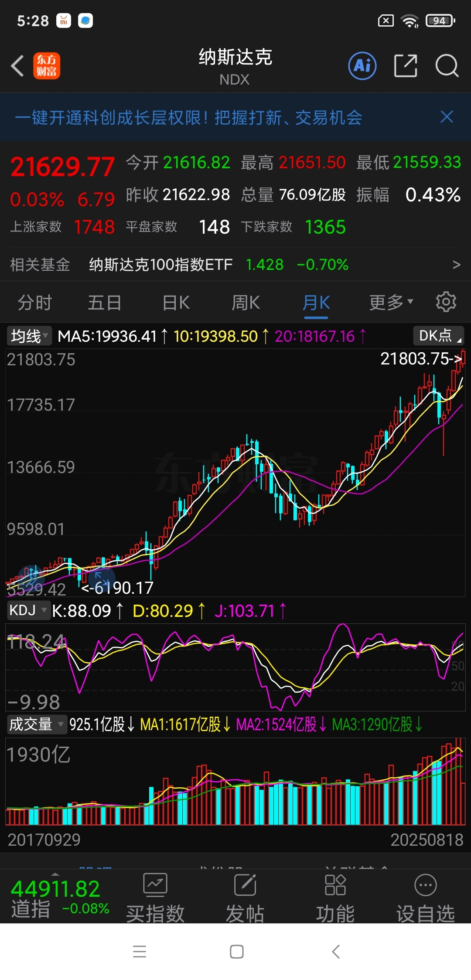
Task: Tap the 道指 44911.82 index value
Action: click(55, 889)
